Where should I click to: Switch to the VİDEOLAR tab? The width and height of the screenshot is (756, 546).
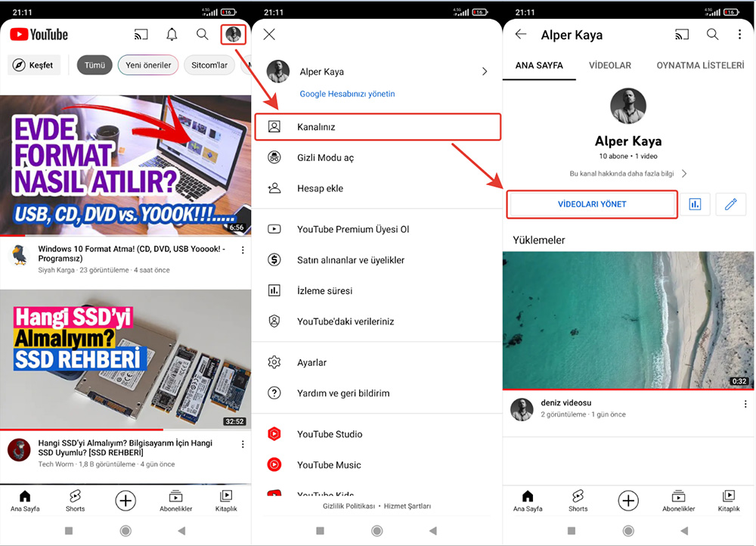[x=609, y=65]
